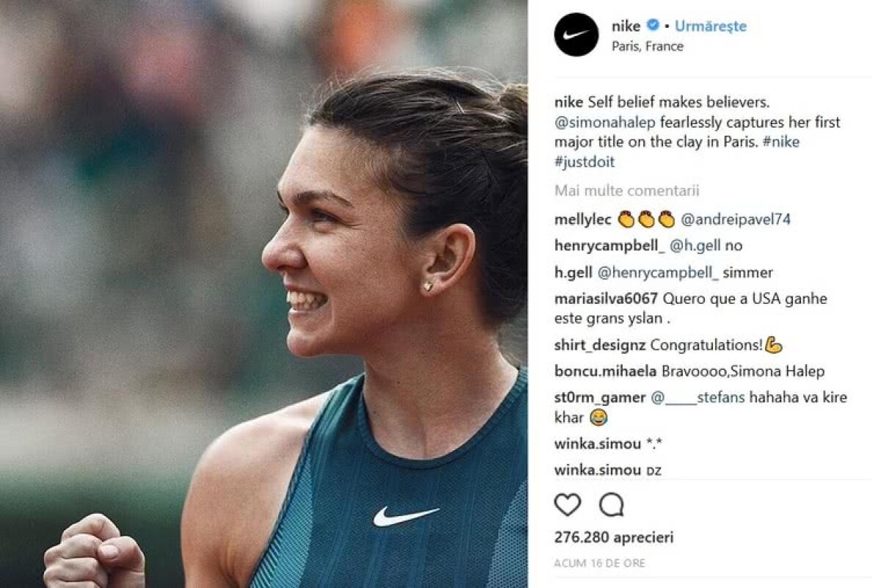Viewport: 881px width, 588px height.
Task: View the 276.280 aprecieri likes list
Action: pyautogui.click(x=612, y=537)
